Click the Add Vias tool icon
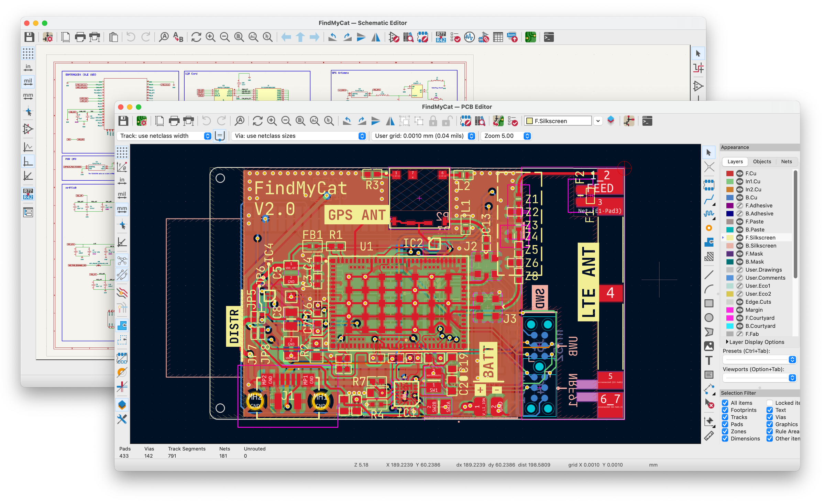 tap(709, 228)
